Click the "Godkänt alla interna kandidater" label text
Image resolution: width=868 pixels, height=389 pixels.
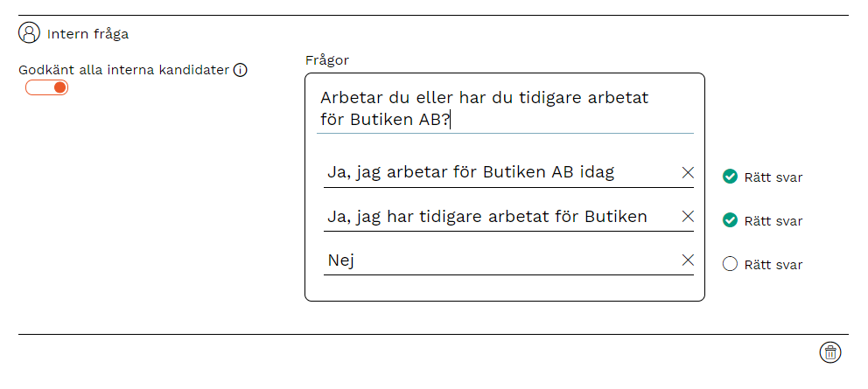(x=123, y=70)
